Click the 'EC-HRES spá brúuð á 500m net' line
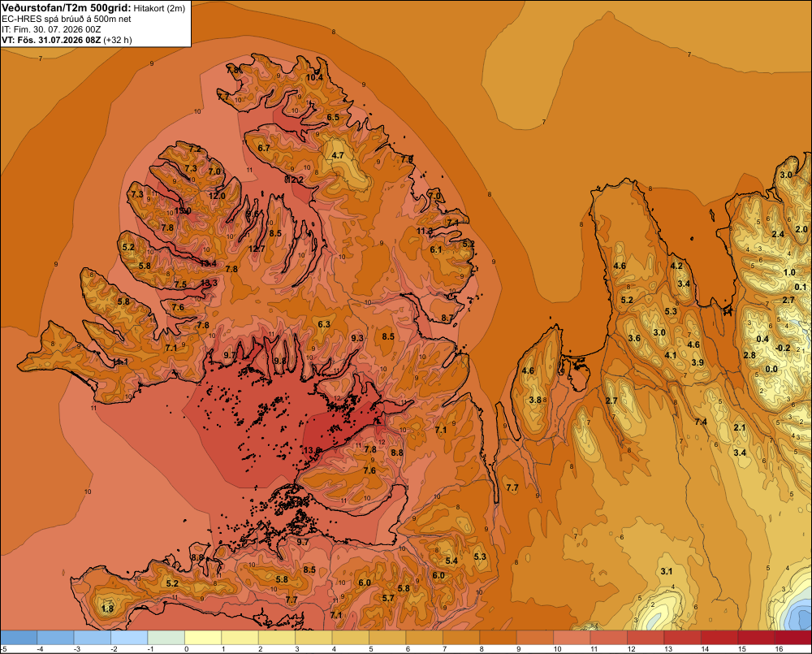This screenshot has height=654, width=812. [67, 19]
